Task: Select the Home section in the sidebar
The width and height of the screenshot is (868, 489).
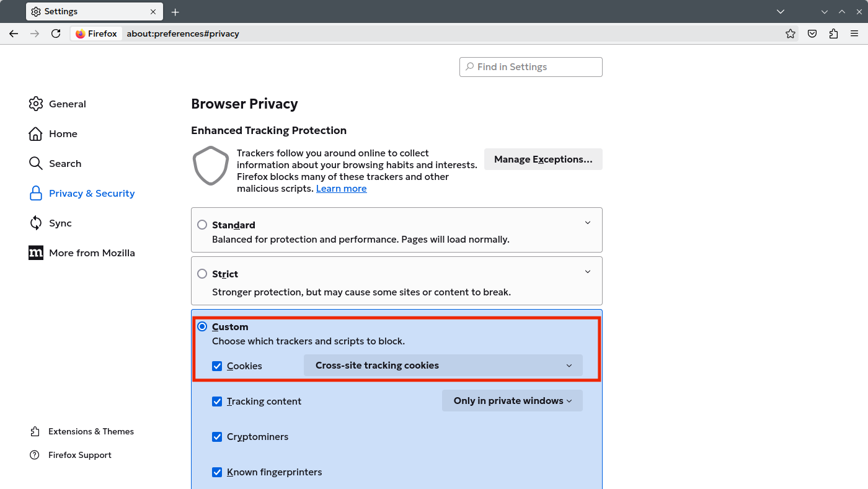Action: pyautogui.click(x=63, y=133)
